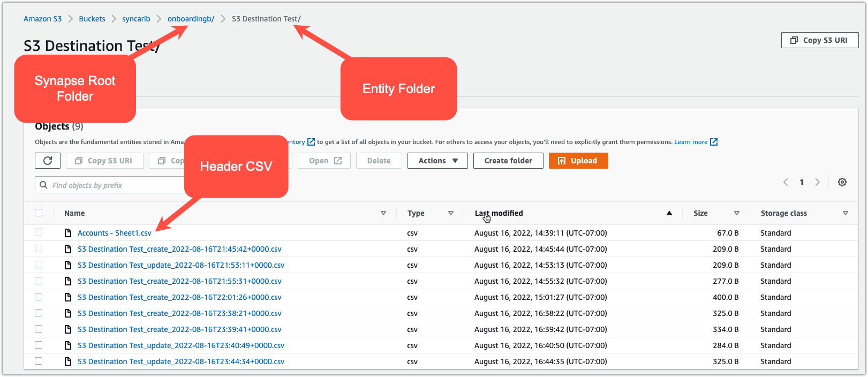
Task: Open S3 Destination Test_create_2022-08-16T23:38:21+0000.csv
Action: coord(179,313)
